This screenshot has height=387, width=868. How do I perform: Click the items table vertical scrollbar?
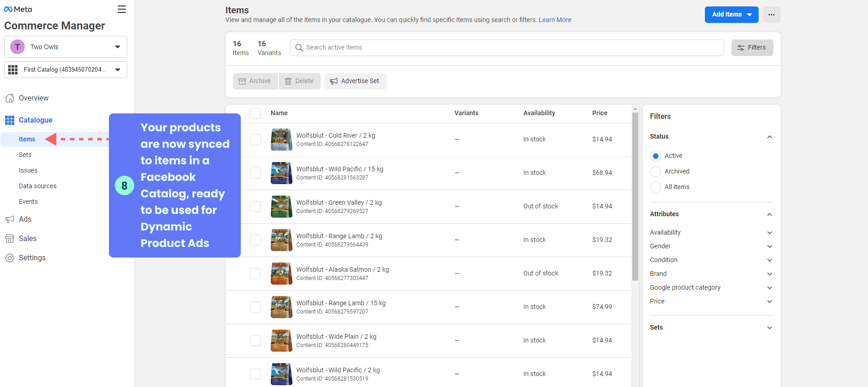point(635,196)
